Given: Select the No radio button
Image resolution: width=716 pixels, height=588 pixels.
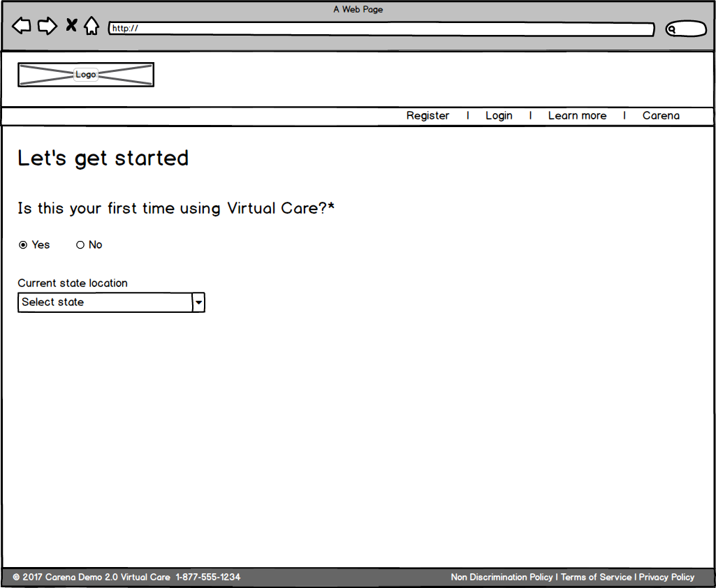Looking at the screenshot, I should [x=80, y=245].
